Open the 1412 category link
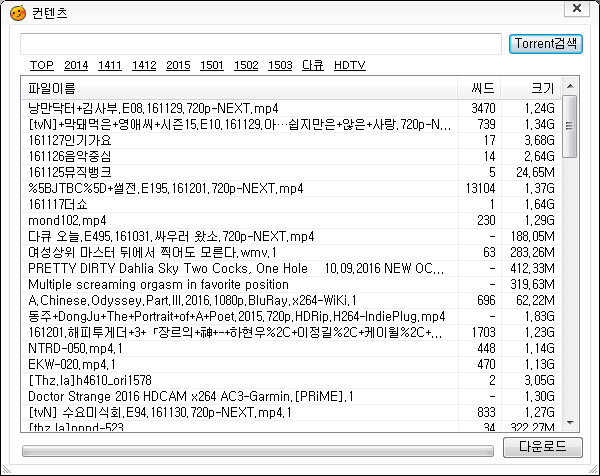 pos(144,65)
